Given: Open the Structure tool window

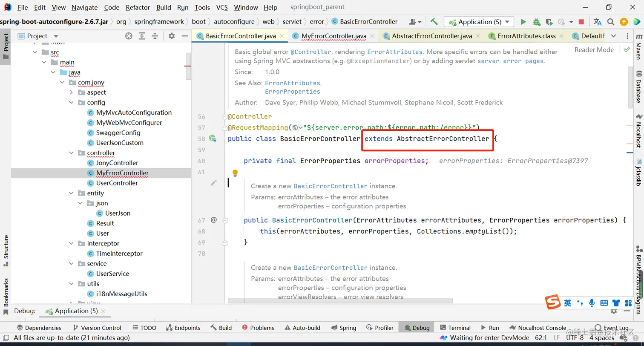Looking at the screenshot, I should [6, 250].
